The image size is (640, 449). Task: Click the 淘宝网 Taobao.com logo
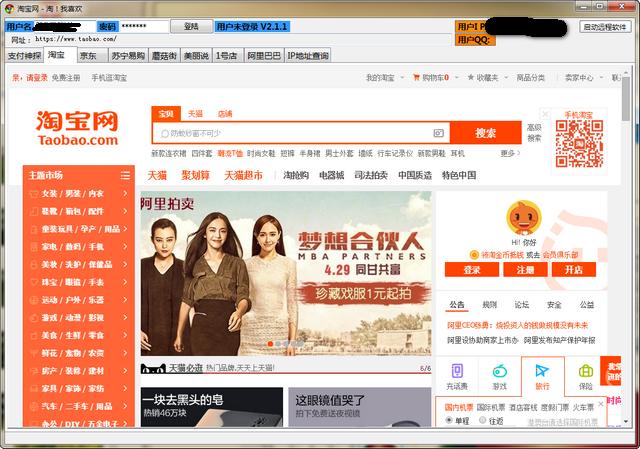pyautogui.click(x=78, y=128)
